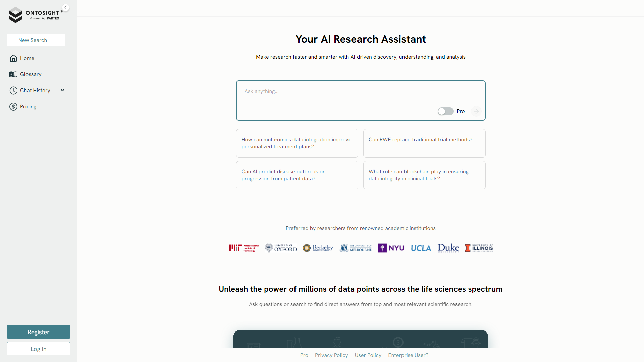Click the Chat History clock icon

(x=13, y=90)
